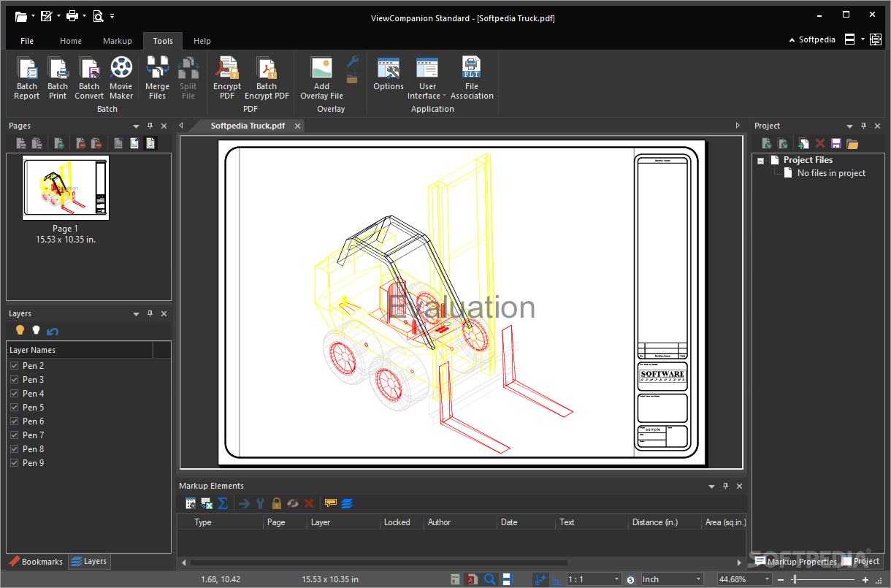Click the Layer Names column header

coord(80,350)
